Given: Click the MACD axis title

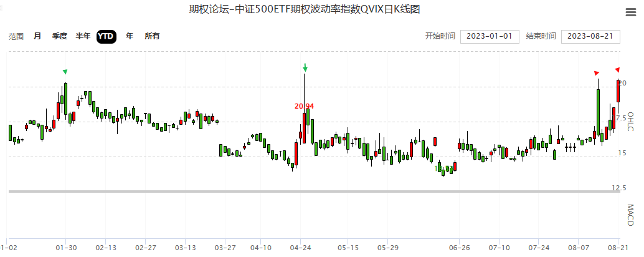Looking at the screenshot, I should click(630, 215).
